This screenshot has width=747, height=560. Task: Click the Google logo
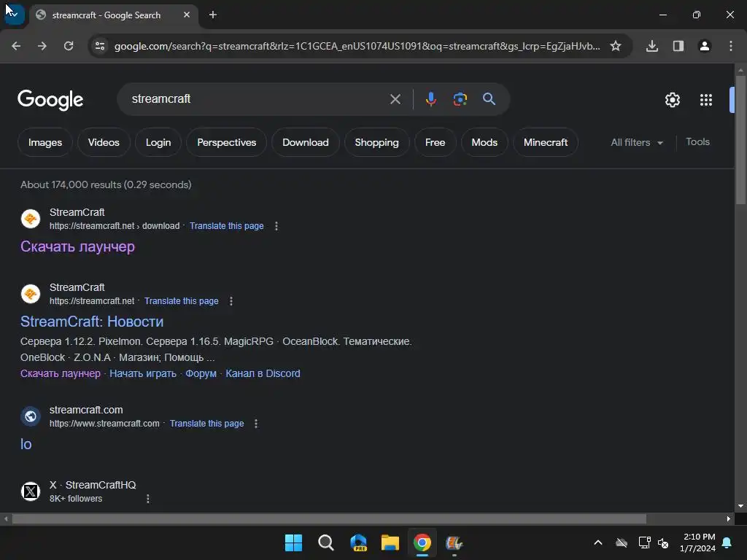pos(50,100)
